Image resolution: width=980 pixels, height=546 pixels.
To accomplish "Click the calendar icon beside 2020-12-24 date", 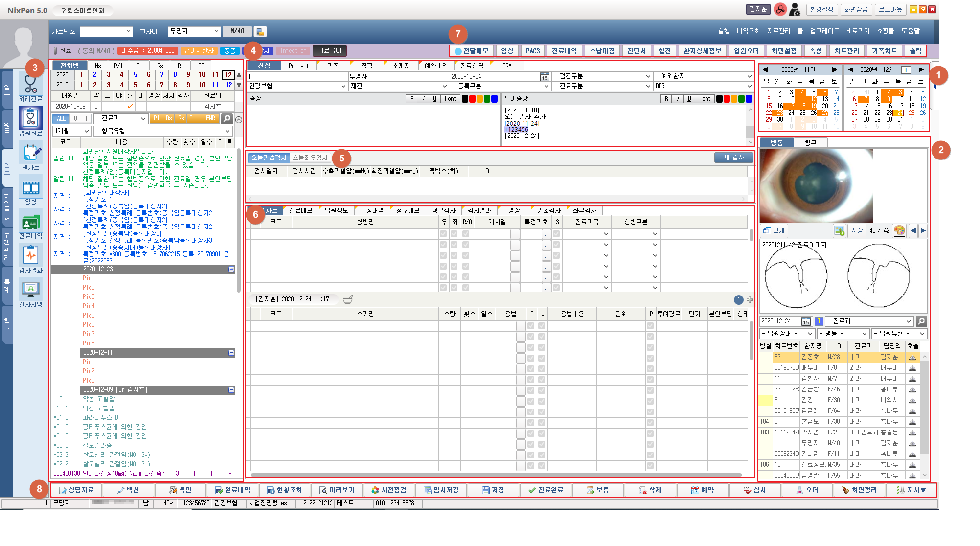I will pyautogui.click(x=544, y=77).
